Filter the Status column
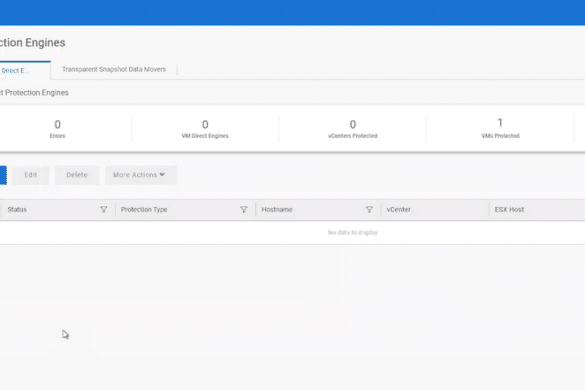The image size is (585, 390). (x=104, y=210)
